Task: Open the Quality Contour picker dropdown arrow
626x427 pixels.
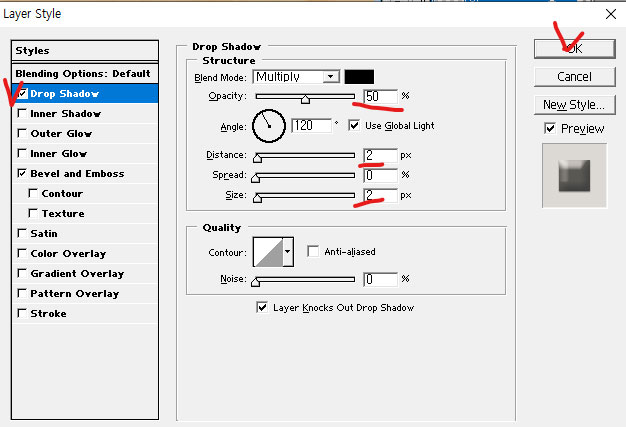Action: (288, 252)
